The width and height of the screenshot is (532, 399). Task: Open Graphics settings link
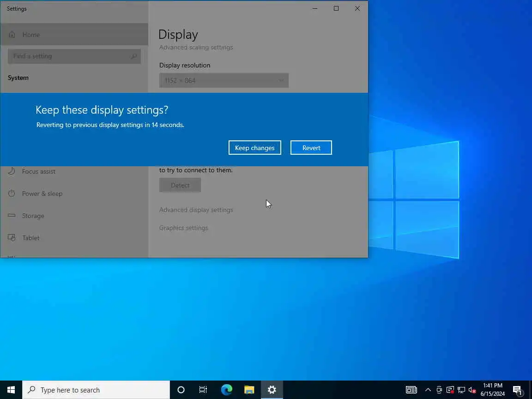(x=183, y=228)
